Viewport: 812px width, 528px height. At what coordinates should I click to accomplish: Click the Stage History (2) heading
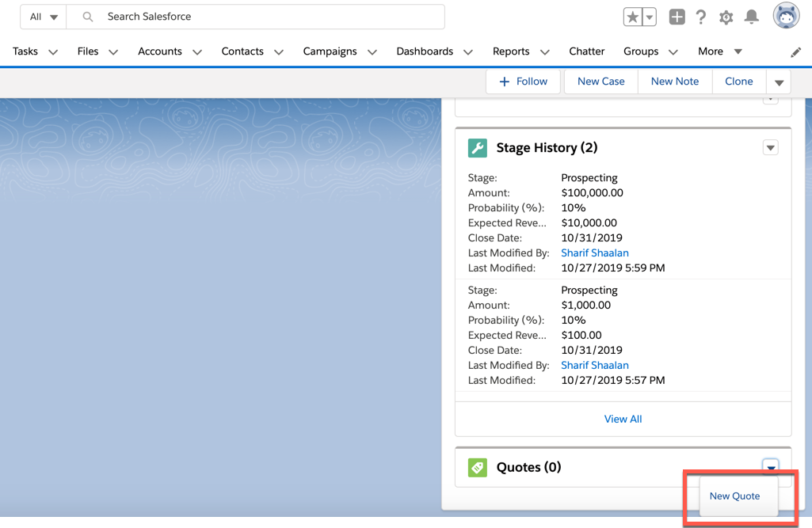(547, 148)
